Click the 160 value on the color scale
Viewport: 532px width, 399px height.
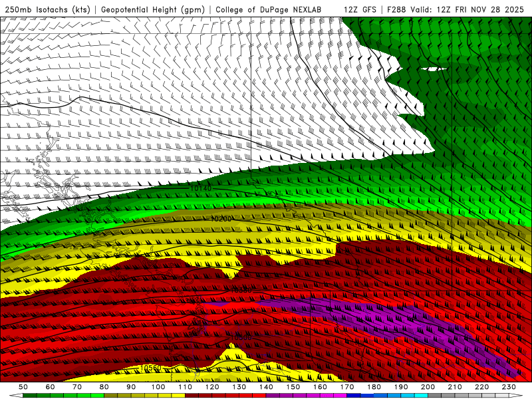coord(320,387)
